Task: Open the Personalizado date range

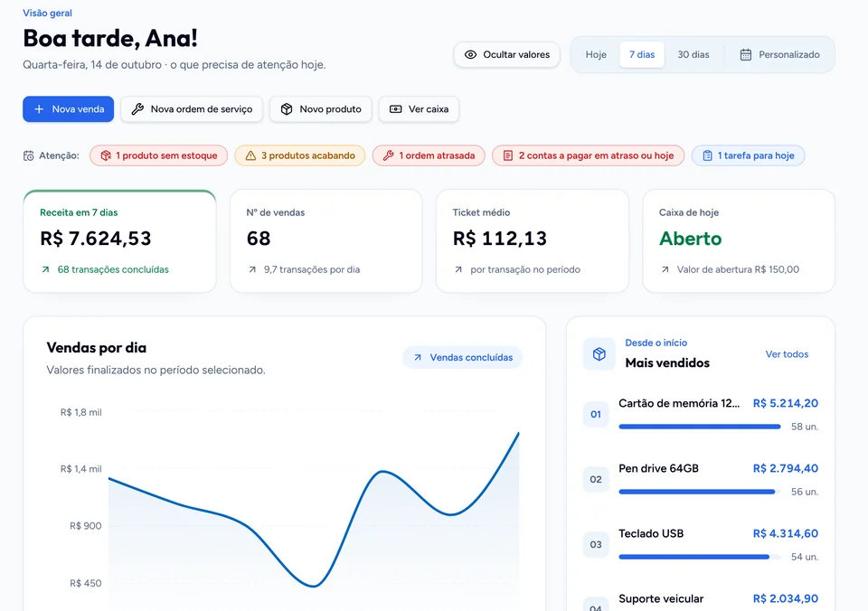Action: 780,54
